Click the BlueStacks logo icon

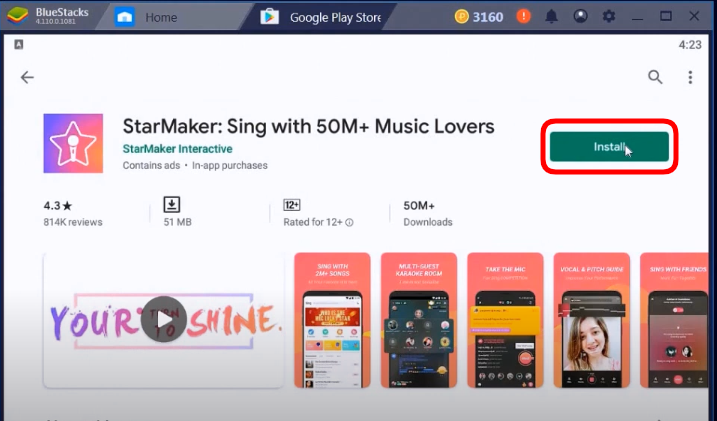pos(17,16)
